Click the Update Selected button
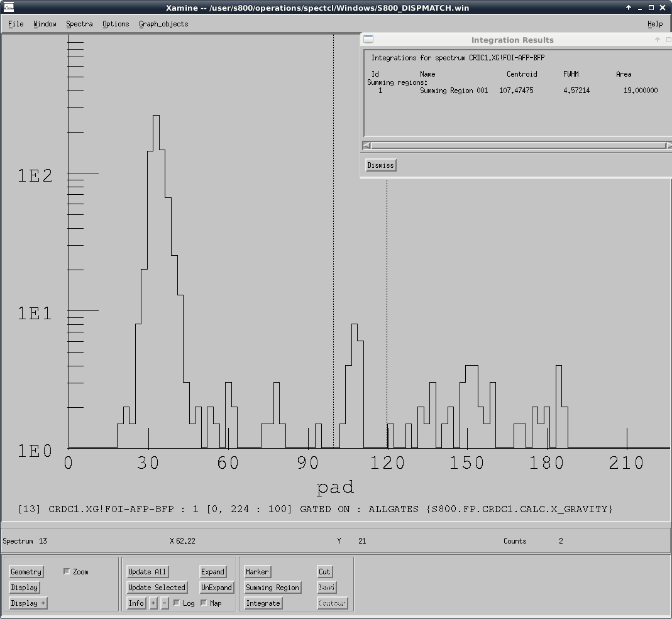 [x=157, y=588]
